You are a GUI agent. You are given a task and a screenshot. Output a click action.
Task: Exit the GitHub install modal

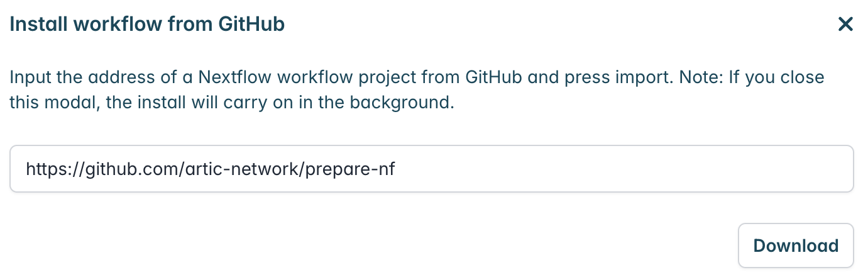coord(845,25)
